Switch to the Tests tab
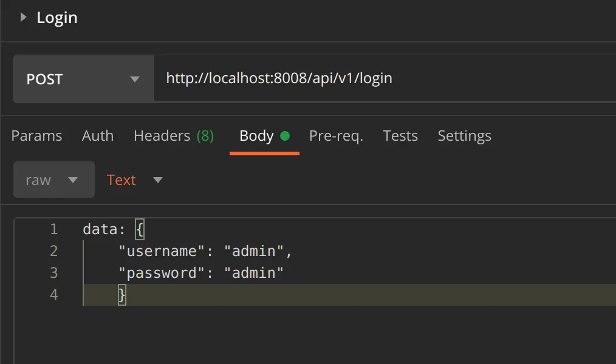616x364 pixels. 400,136
